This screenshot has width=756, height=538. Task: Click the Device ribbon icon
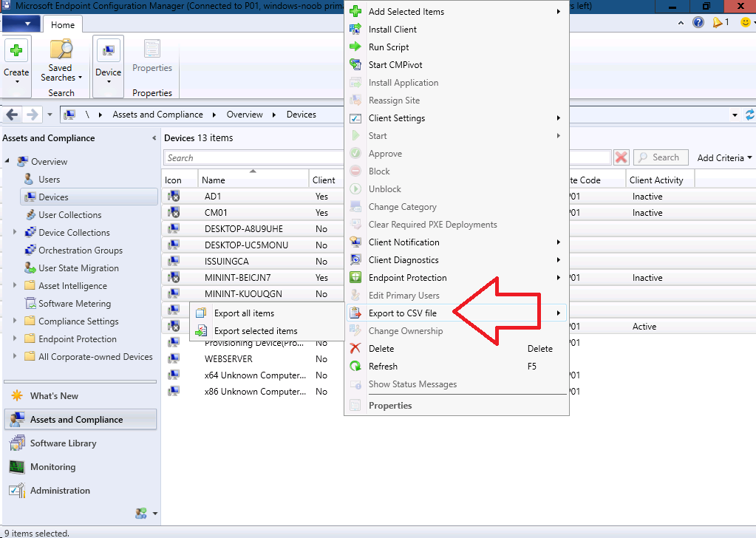pos(108,50)
